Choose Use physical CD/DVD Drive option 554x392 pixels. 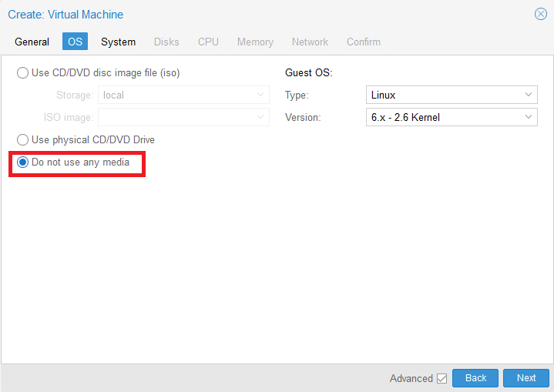pyautogui.click(x=22, y=140)
